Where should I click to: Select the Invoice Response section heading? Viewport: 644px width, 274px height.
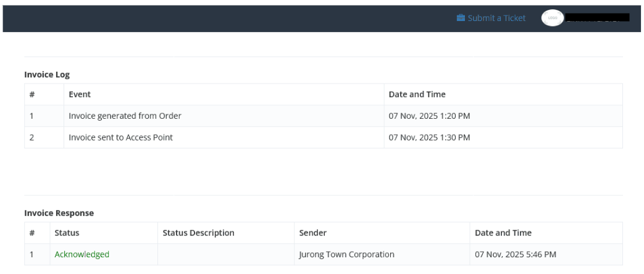[59, 213]
